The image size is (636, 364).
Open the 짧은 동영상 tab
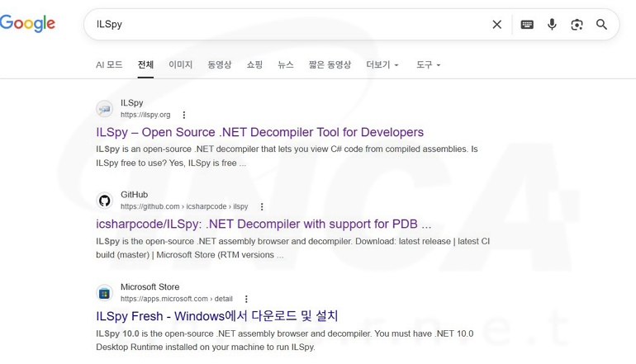330,64
